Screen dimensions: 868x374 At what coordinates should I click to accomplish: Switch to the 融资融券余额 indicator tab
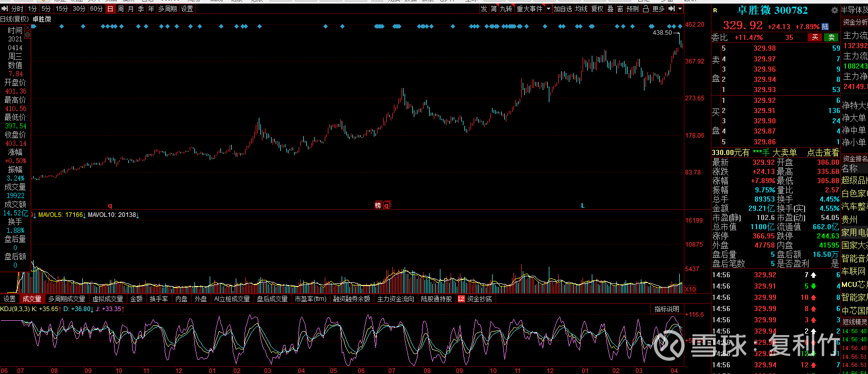351,299
